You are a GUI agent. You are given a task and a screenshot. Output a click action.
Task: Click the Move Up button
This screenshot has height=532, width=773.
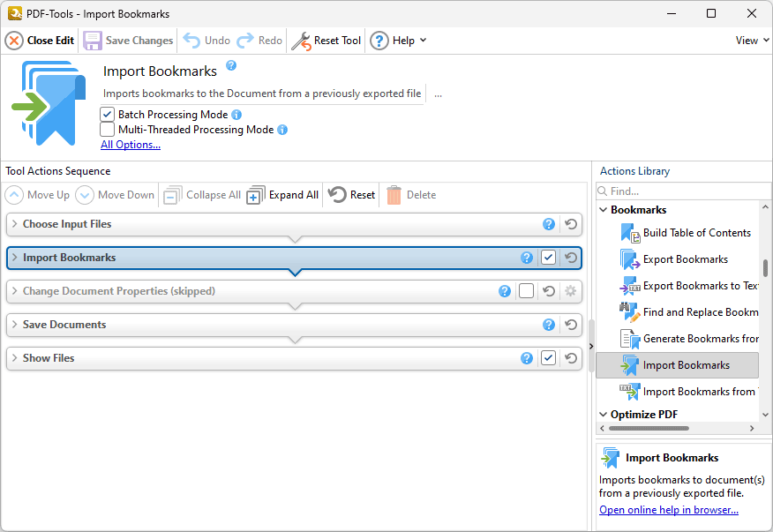[37, 195]
